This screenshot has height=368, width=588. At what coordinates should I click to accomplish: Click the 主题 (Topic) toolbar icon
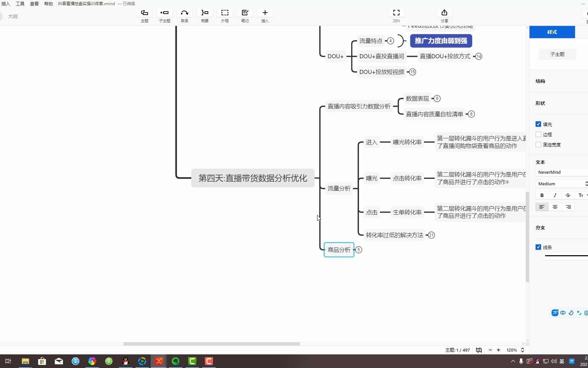point(145,13)
